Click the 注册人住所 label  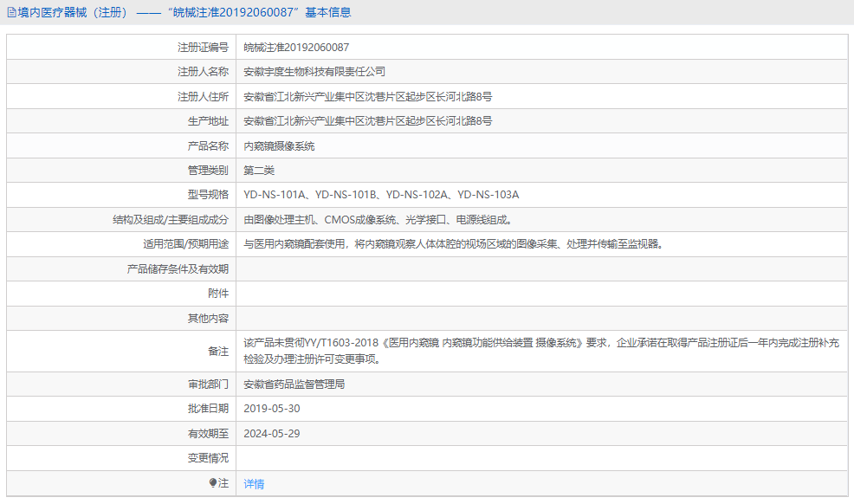204,97
